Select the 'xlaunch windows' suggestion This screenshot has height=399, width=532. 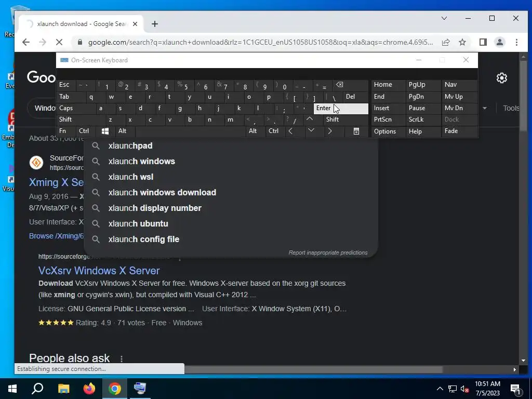coord(231,162)
